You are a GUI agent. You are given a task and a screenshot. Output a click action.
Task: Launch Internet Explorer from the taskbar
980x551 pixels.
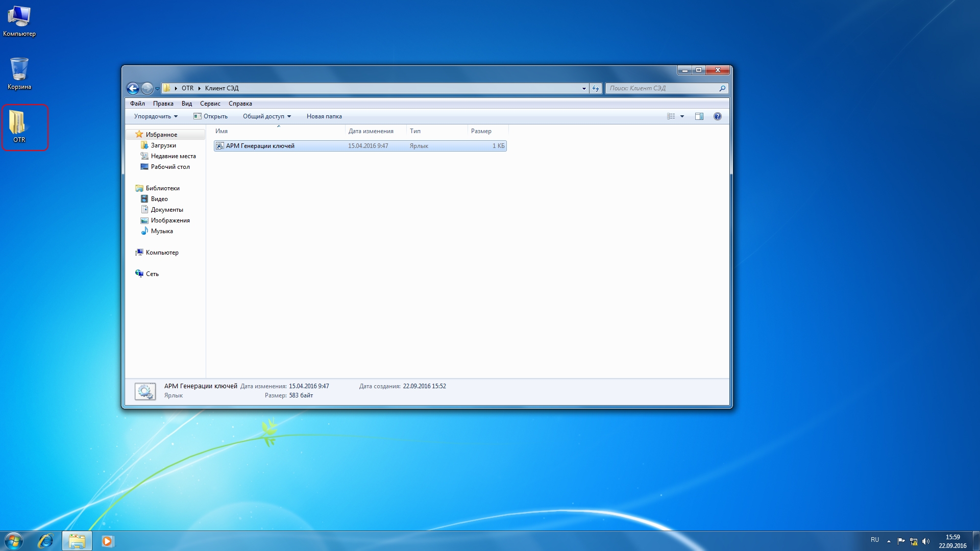(x=45, y=541)
